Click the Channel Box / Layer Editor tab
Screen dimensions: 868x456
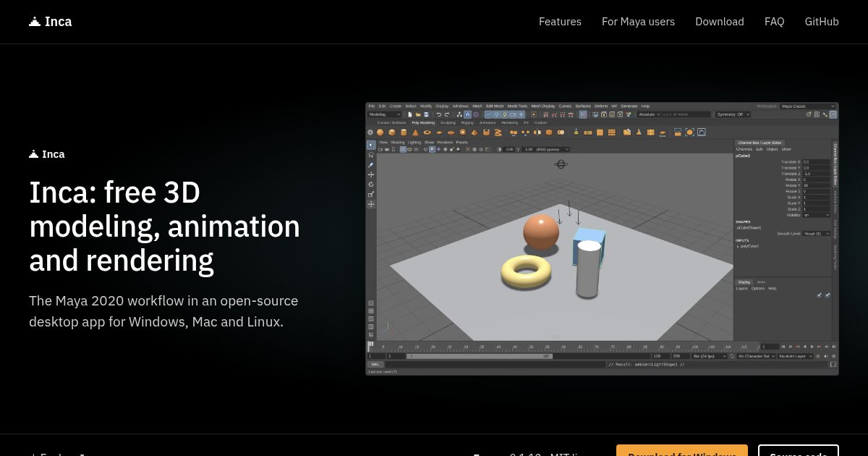[x=759, y=143]
